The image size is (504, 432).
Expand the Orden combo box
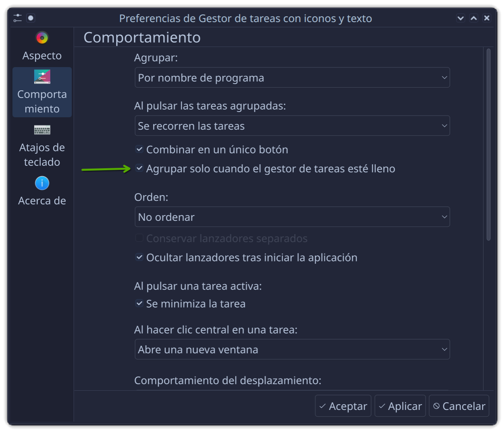[x=292, y=217]
